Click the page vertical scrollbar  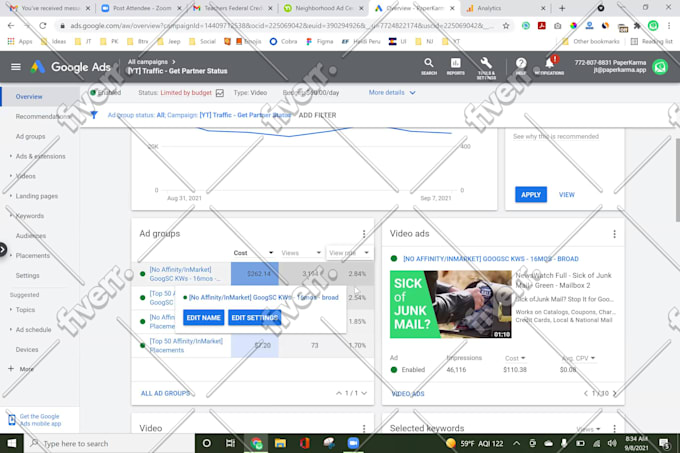pos(677,182)
